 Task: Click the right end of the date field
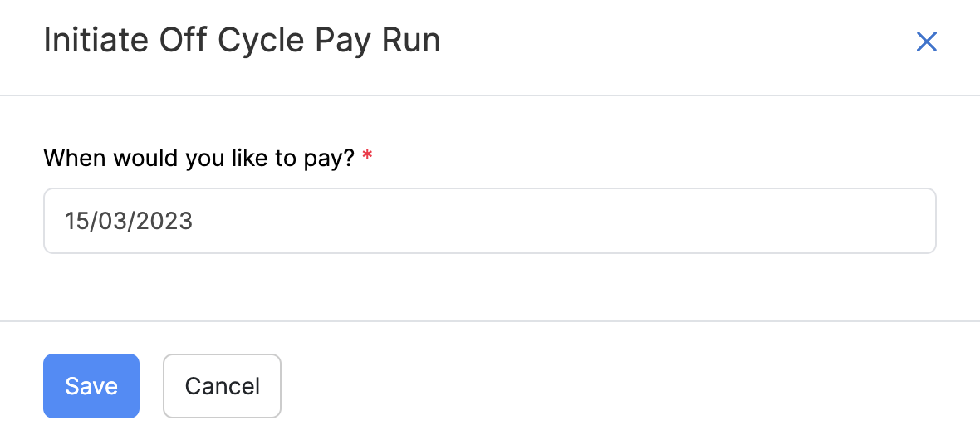tap(914, 221)
